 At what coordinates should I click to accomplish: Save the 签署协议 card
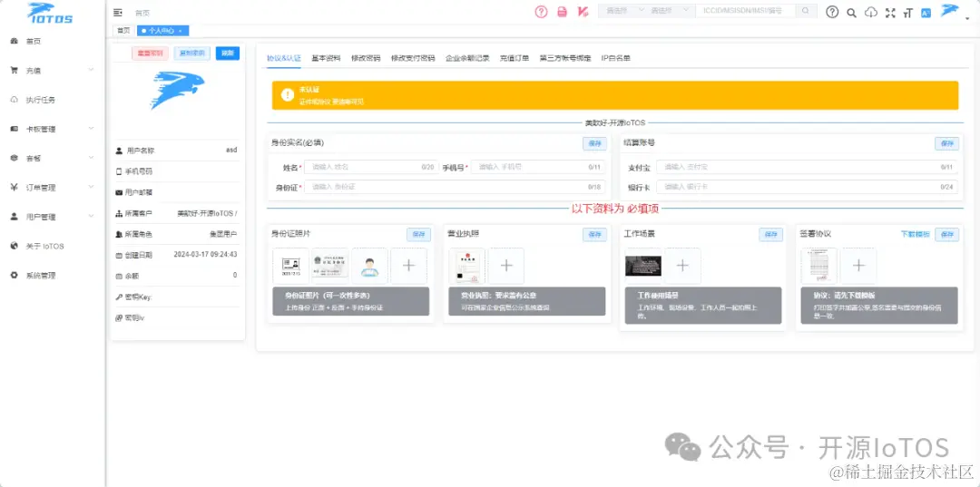tap(946, 235)
